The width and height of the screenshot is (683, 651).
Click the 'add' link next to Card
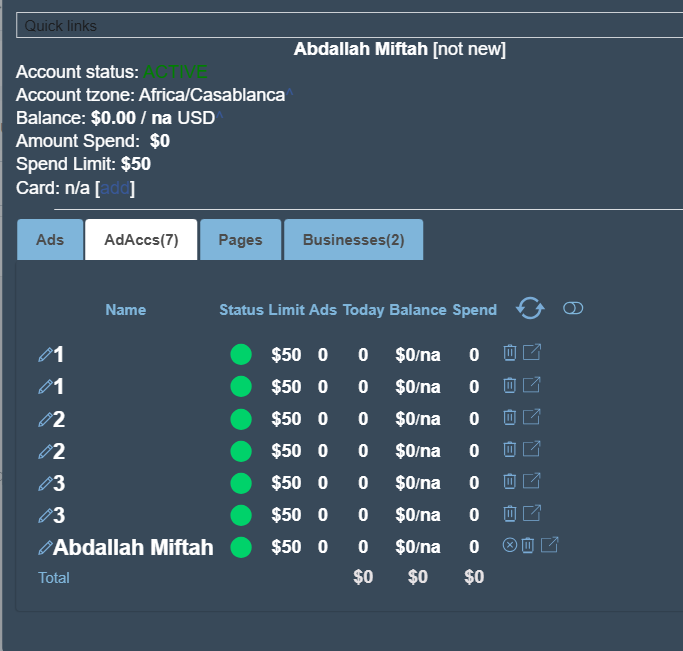pos(114,188)
